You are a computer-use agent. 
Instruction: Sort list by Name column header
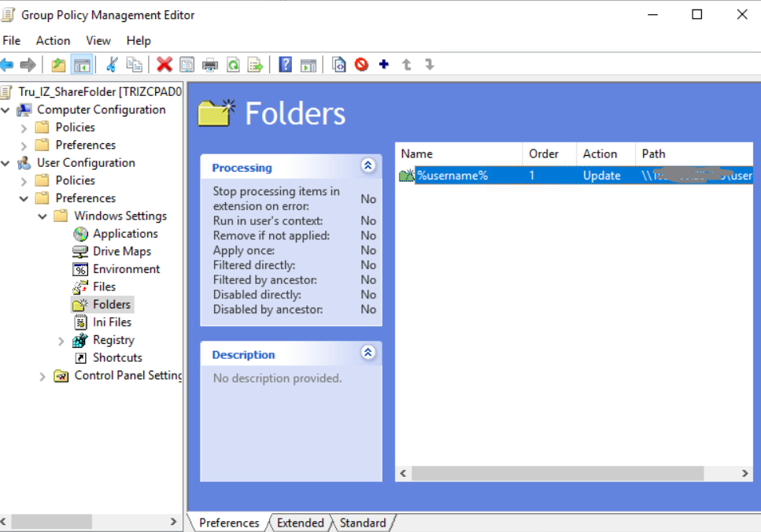(459, 154)
